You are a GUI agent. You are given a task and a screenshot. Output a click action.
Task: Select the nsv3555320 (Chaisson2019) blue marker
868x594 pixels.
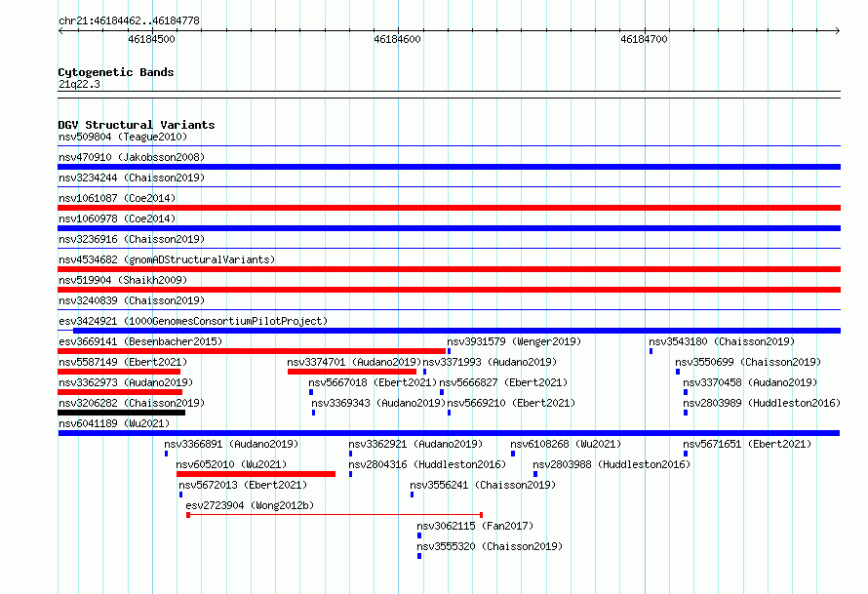[419, 556]
